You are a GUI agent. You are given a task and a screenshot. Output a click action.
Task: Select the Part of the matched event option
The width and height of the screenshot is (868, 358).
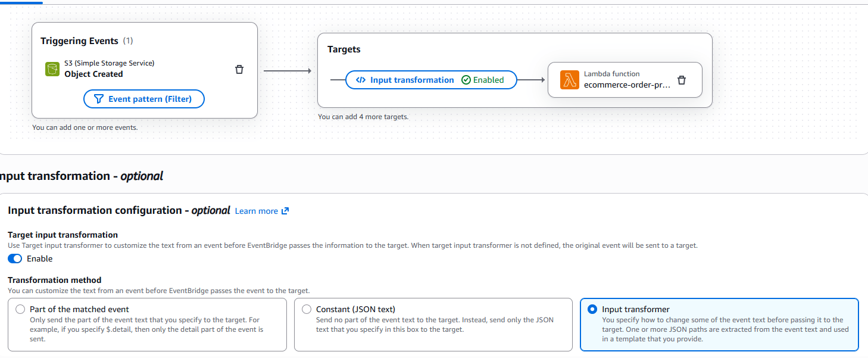(x=21, y=309)
